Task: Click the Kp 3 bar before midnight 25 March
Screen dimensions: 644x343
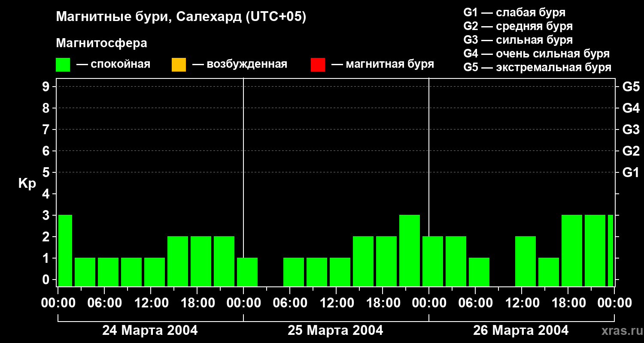Action: click(x=410, y=250)
